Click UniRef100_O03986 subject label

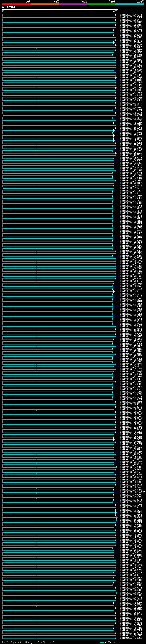point(131,35)
